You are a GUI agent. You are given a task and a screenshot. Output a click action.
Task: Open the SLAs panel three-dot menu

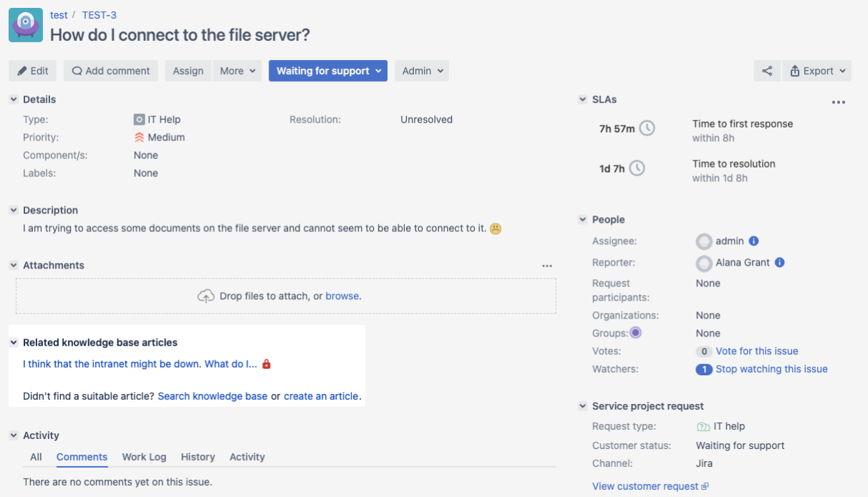(839, 102)
